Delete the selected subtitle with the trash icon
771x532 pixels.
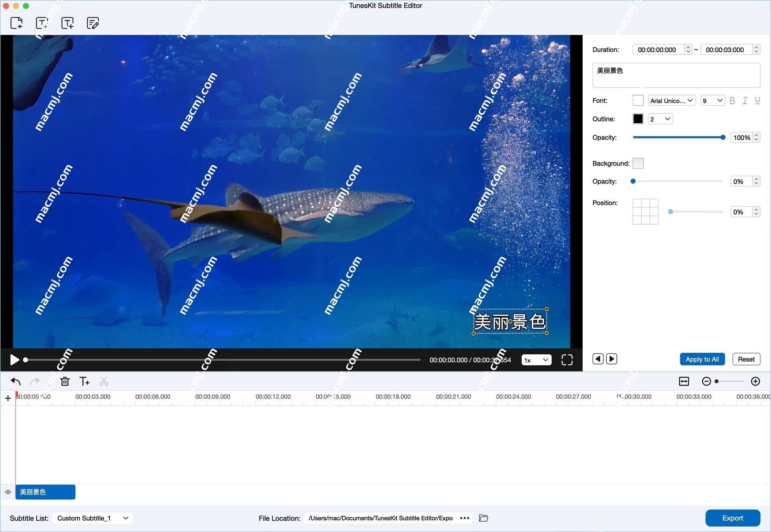[x=65, y=381]
